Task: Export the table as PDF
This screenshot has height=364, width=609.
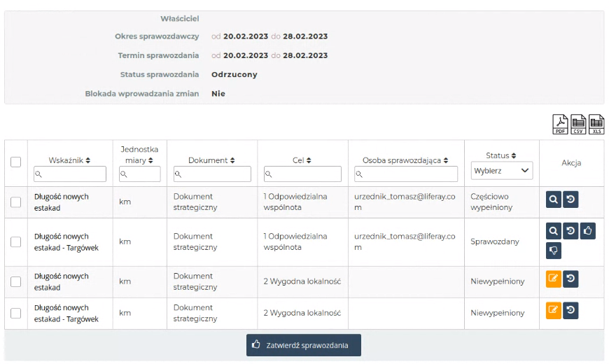Action: point(560,124)
